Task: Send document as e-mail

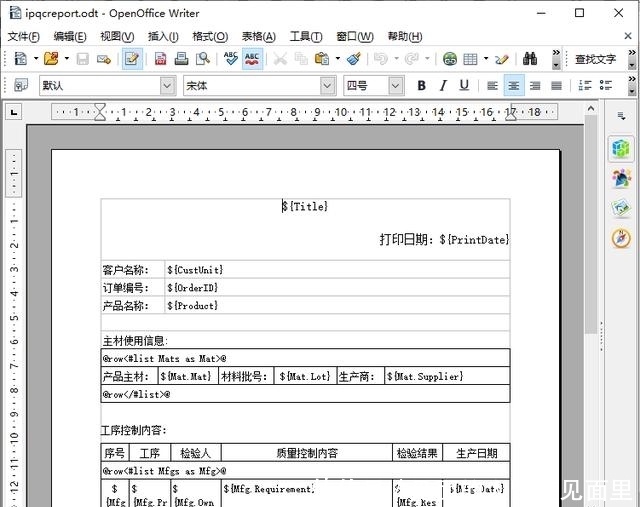Action: click(104, 59)
